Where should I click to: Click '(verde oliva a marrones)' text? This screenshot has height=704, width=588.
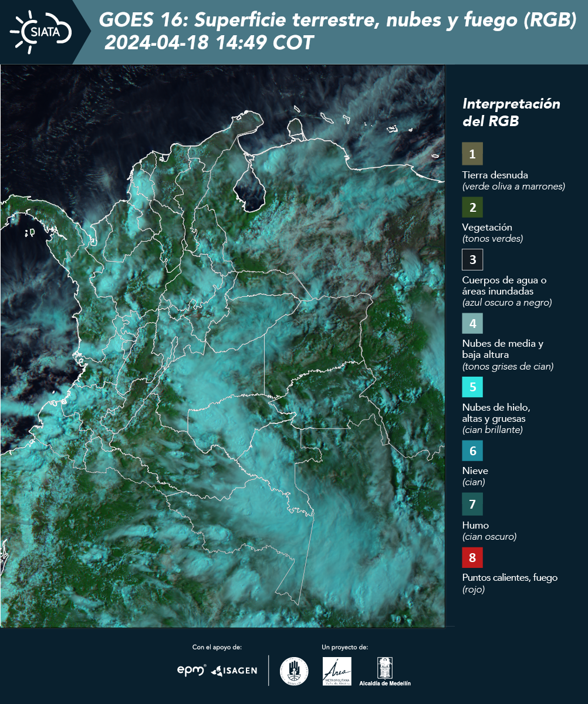(x=513, y=187)
